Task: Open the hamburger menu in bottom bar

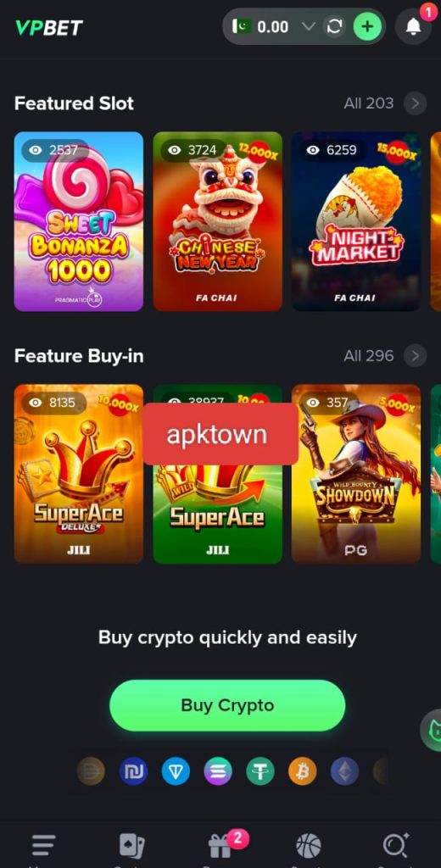Action: pyautogui.click(x=43, y=846)
